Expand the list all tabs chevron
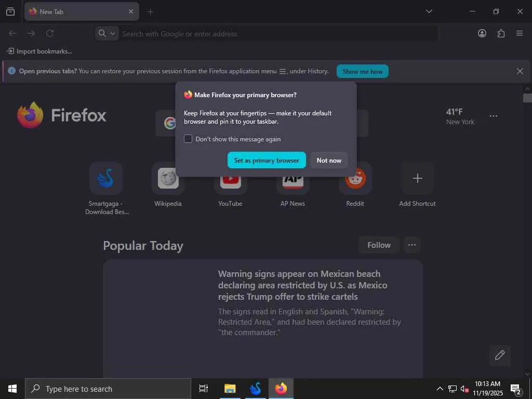Viewport: 532px width, 399px height. pos(429,11)
